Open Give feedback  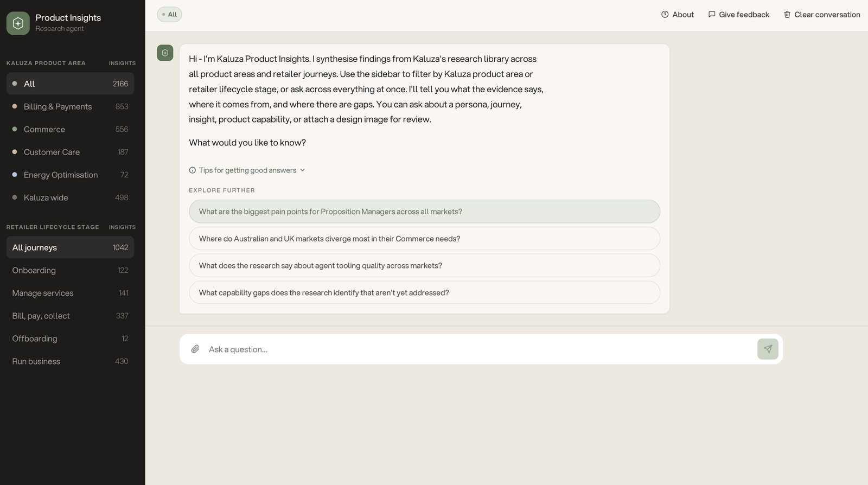[739, 15]
